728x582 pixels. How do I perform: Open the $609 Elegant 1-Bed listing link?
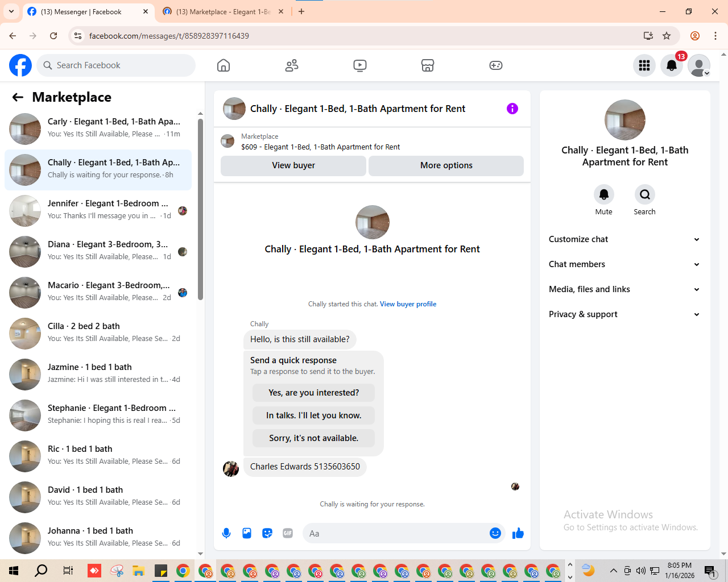(x=320, y=147)
